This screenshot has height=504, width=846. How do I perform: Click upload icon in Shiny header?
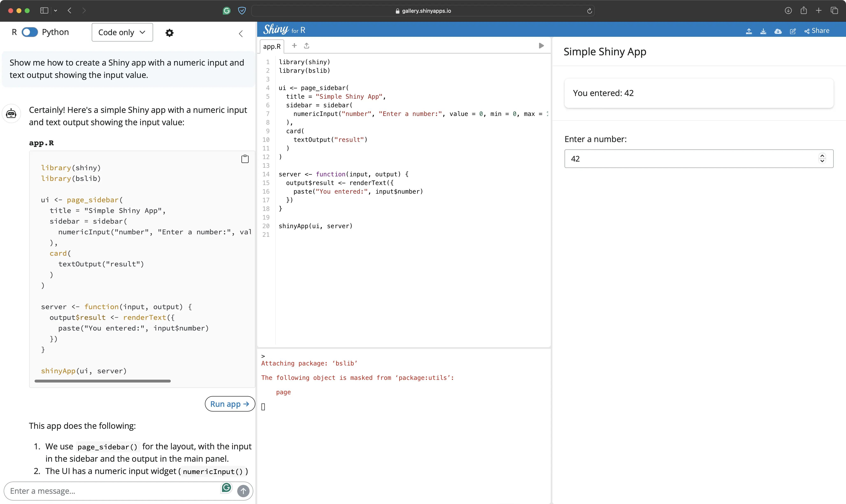coord(749,31)
